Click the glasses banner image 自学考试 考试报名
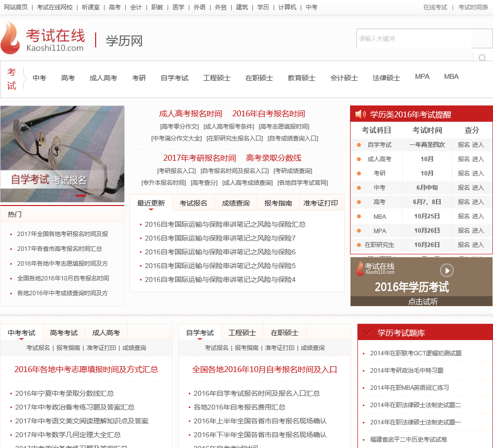The image size is (493, 448). click(62, 154)
